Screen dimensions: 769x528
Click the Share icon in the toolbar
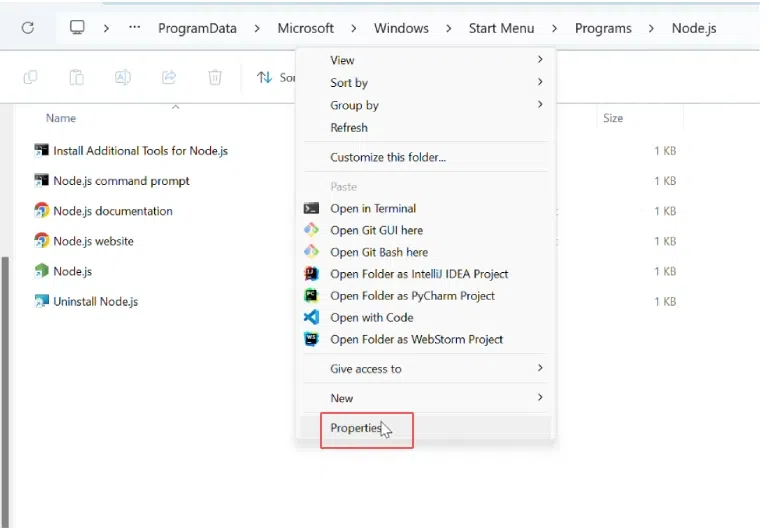click(x=169, y=77)
